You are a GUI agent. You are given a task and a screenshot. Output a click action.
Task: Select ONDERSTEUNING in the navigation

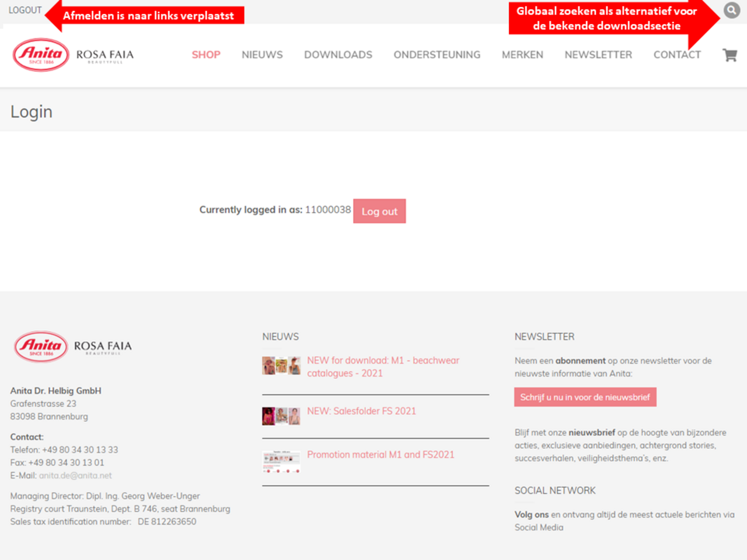click(437, 55)
